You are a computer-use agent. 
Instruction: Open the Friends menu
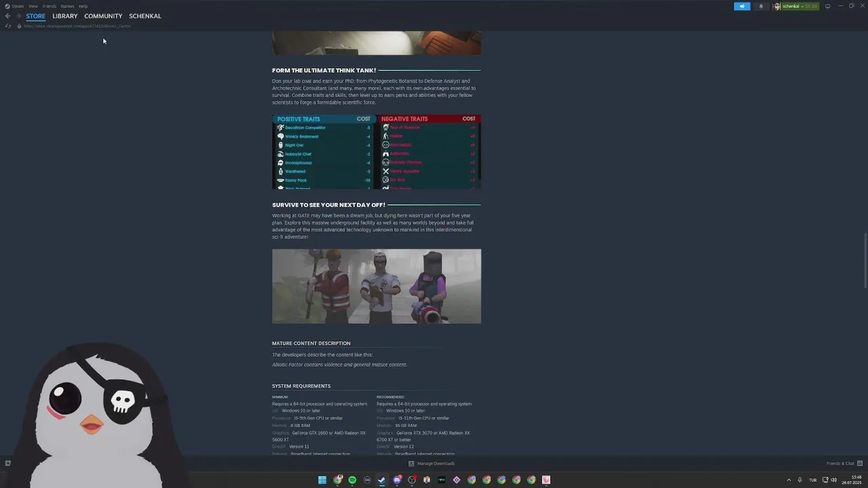(50, 6)
